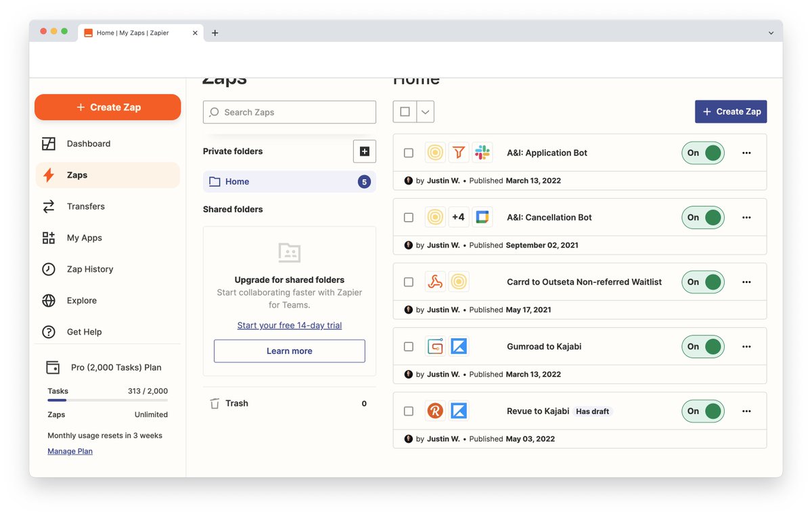Image resolution: width=812 pixels, height=516 pixels.
Task: Turn off Revue to Kajabi toggle
Action: tap(703, 411)
